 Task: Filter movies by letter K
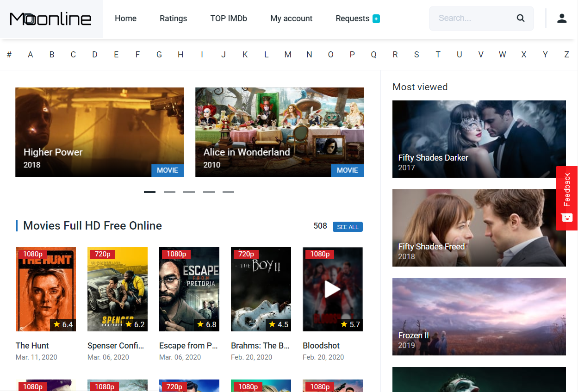[245, 55]
